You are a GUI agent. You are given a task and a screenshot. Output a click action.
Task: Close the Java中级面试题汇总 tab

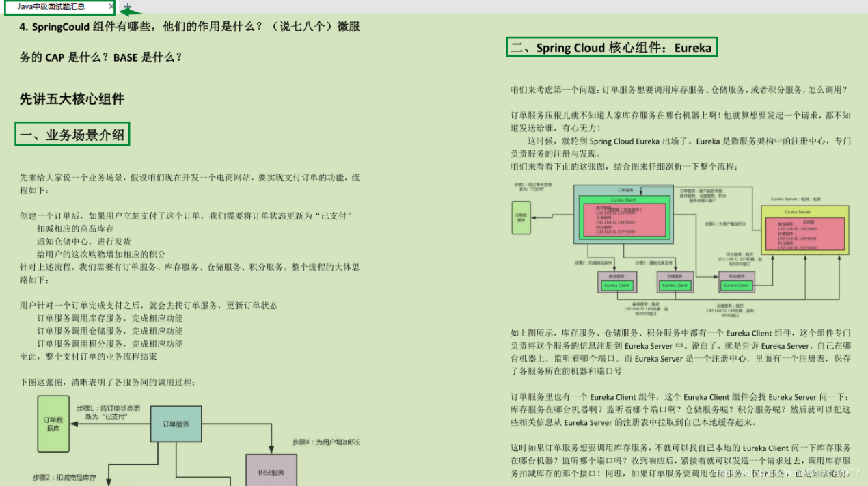[111, 6]
